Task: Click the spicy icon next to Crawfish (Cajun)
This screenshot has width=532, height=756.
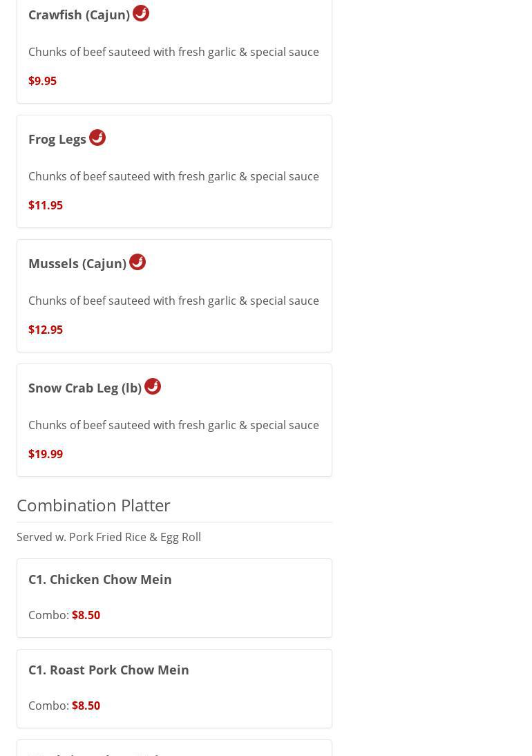Action: (141, 13)
